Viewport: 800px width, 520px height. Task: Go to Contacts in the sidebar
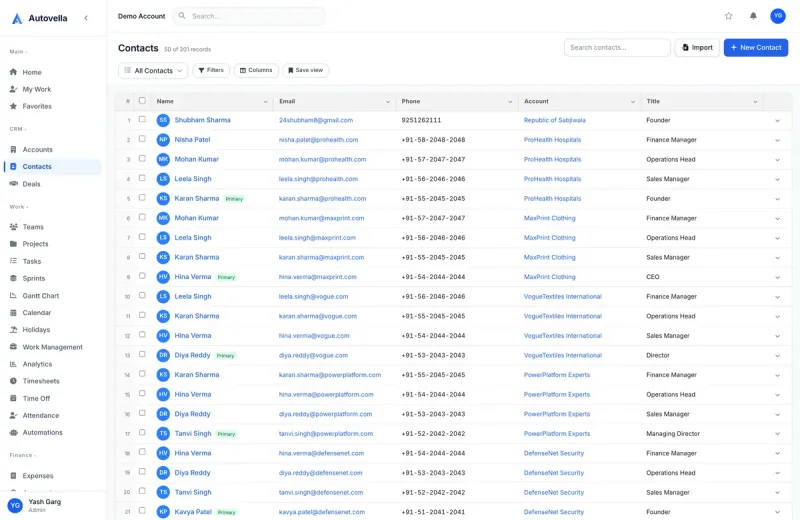pyautogui.click(x=53, y=166)
